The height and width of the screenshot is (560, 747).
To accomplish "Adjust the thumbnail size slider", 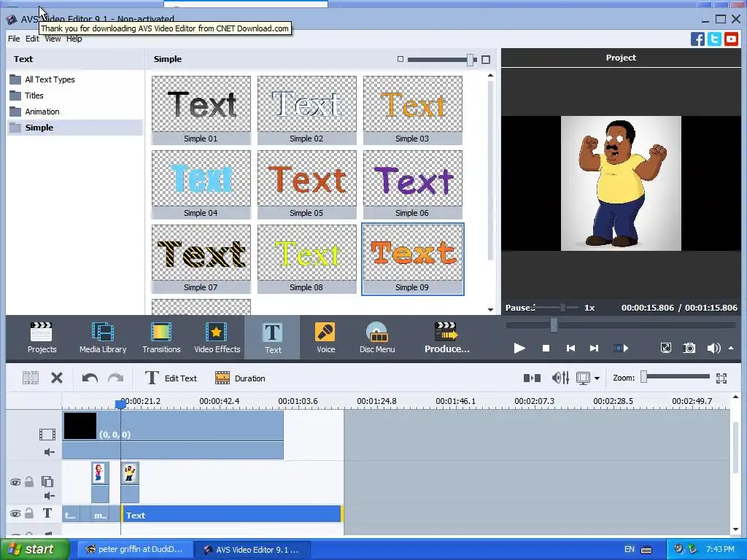I will coord(471,60).
